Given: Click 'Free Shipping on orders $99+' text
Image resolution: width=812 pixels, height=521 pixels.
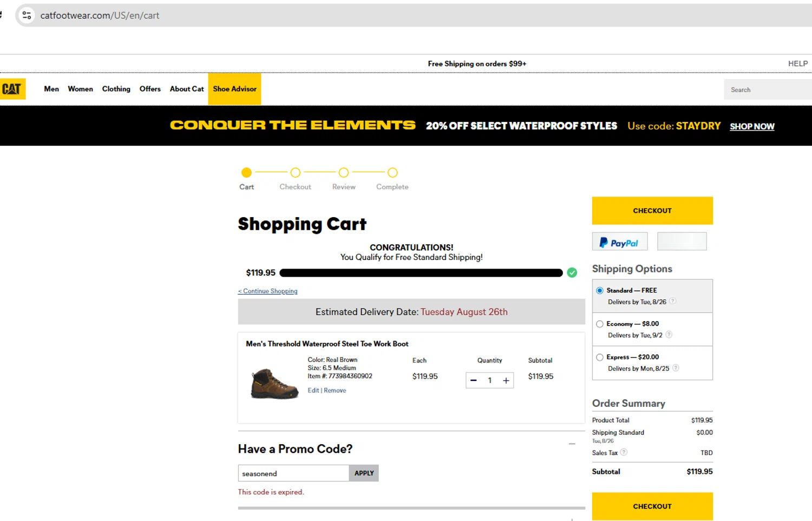Looking at the screenshot, I should pos(477,63).
